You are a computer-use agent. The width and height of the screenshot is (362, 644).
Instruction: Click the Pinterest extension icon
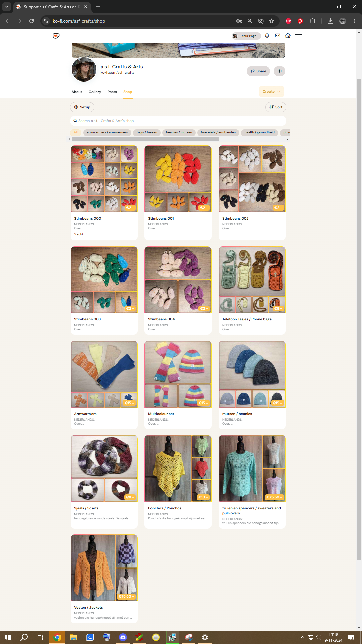coord(300,21)
